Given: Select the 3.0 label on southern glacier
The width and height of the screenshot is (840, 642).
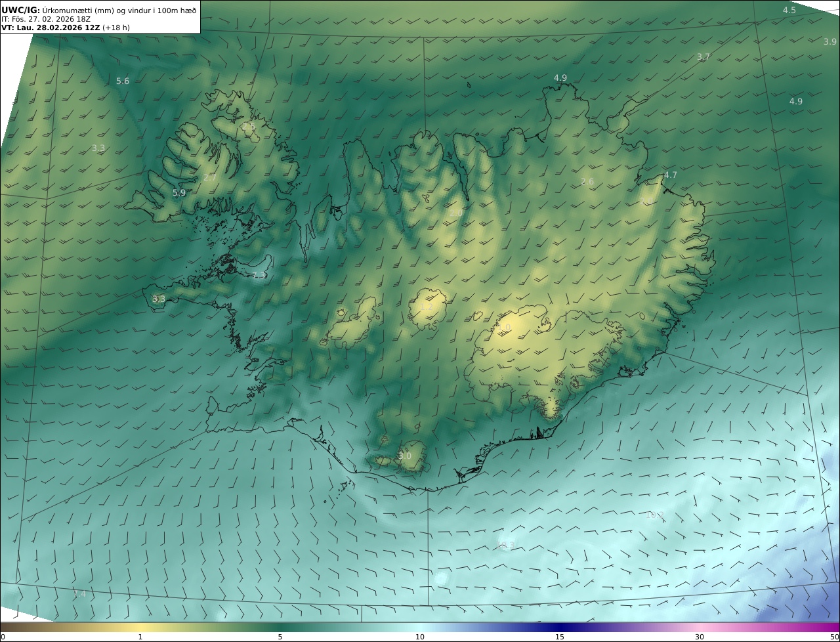Looking at the screenshot, I should click(405, 456).
